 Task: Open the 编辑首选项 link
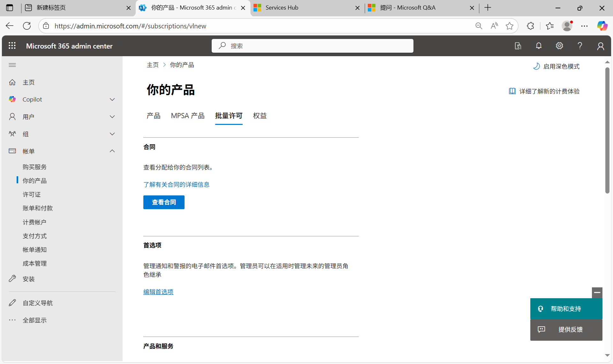158,292
